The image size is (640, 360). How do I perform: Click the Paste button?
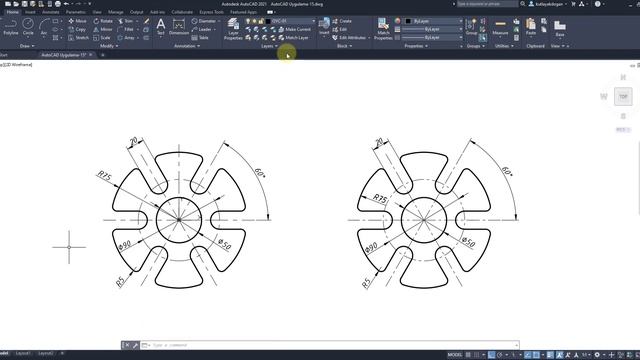point(531,27)
